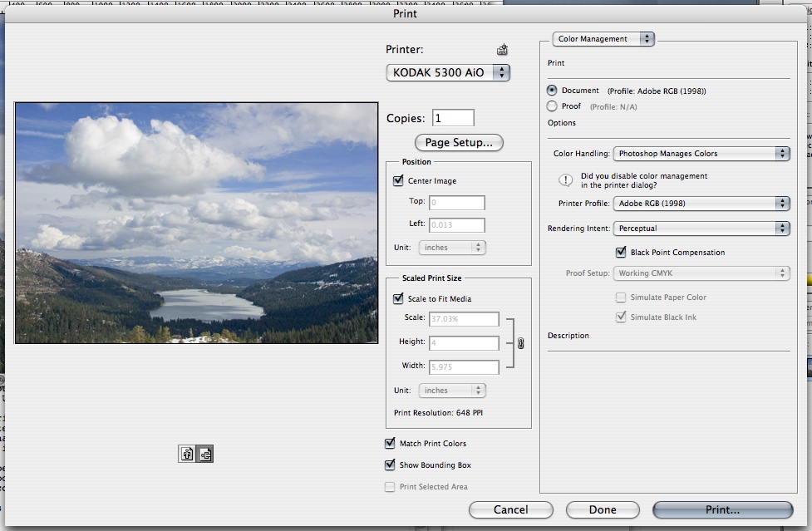
Task: Open the KODAK 5300 AiO printer dropdown
Action: pyautogui.click(x=448, y=73)
